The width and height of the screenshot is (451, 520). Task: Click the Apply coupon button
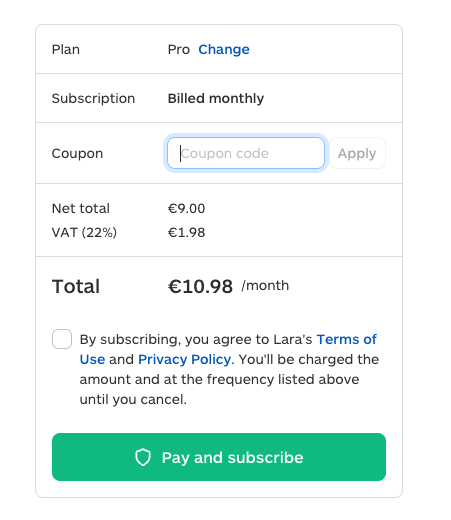[357, 153]
